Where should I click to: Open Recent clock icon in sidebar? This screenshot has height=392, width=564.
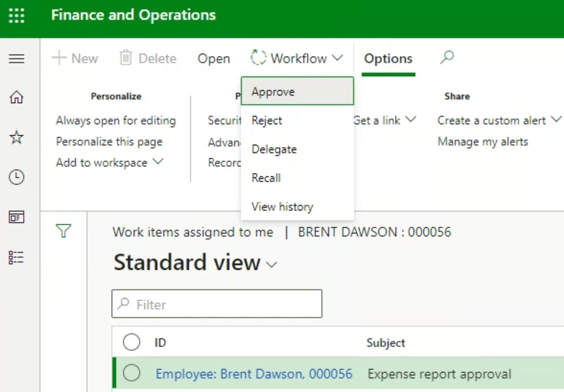17,177
